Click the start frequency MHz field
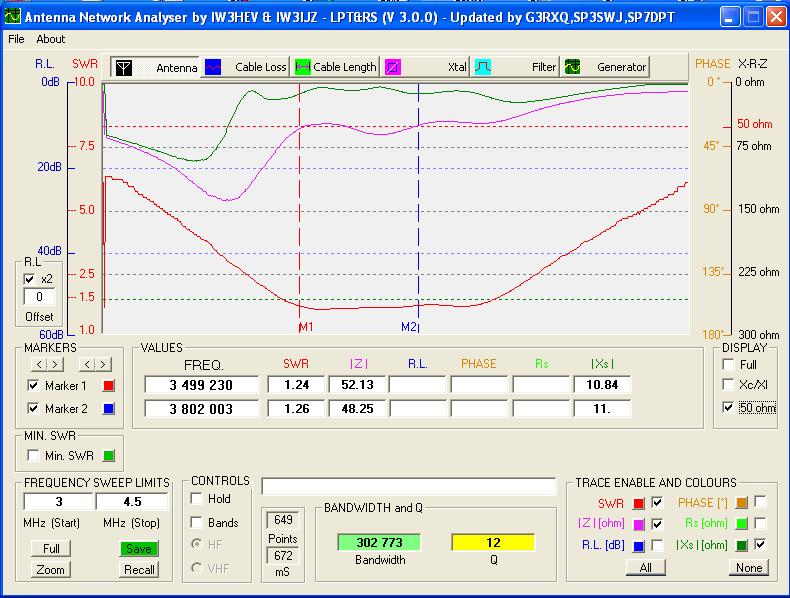This screenshot has width=790, height=598. (x=57, y=502)
